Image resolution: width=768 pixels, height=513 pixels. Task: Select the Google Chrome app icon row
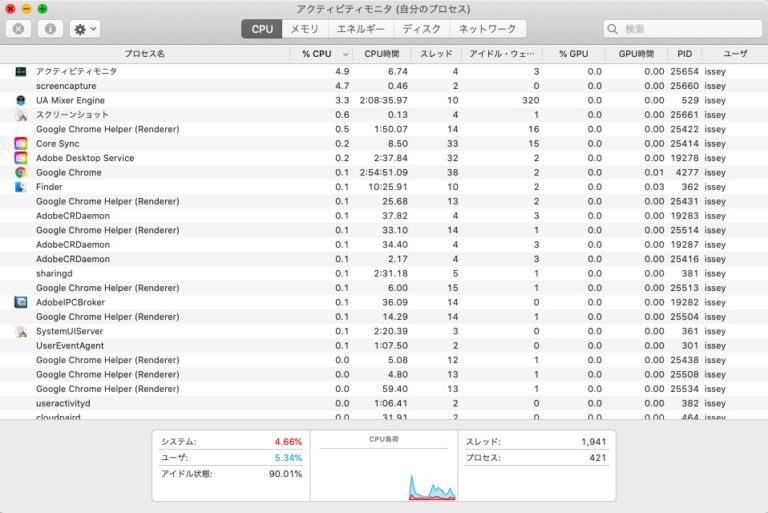pos(21,173)
